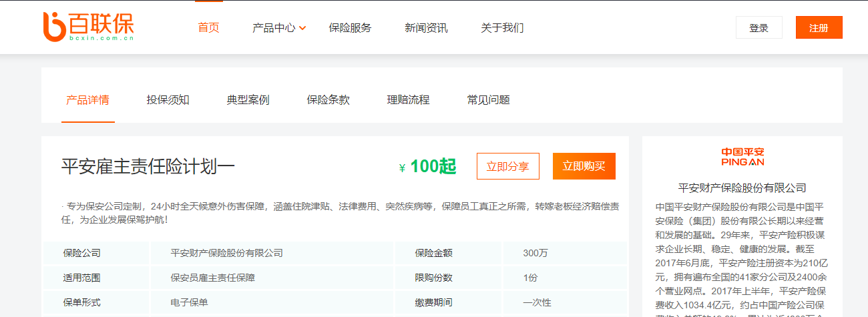The width and height of the screenshot is (868, 317).
Task: Click the value 电子保单
Action: pos(190,302)
